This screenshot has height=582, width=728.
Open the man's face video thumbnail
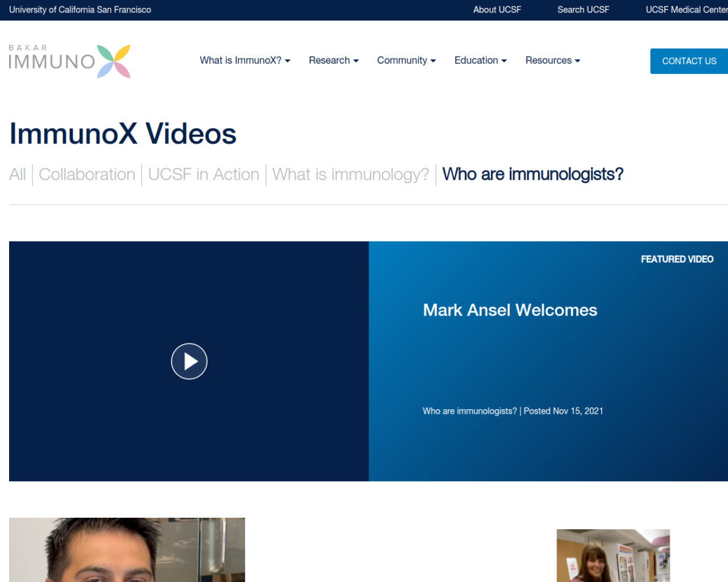127,550
